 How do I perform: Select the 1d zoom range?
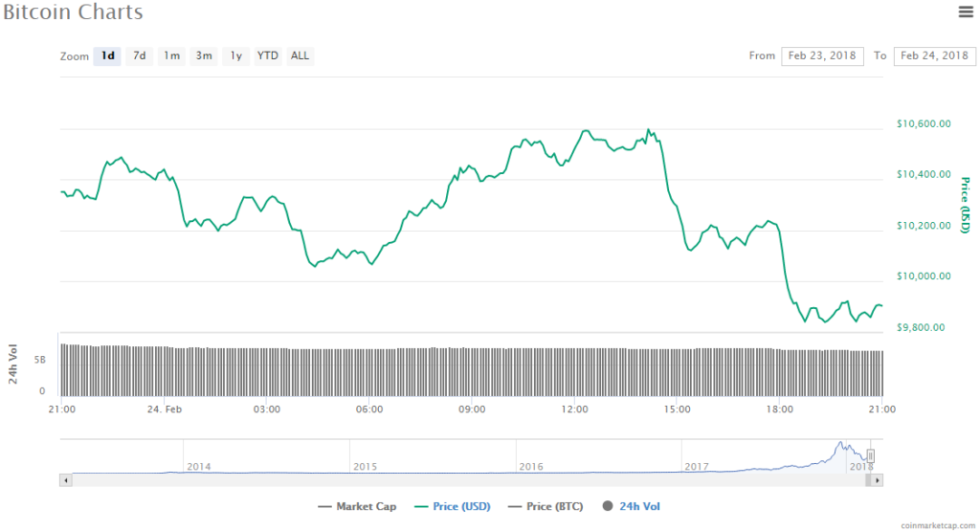(108, 55)
